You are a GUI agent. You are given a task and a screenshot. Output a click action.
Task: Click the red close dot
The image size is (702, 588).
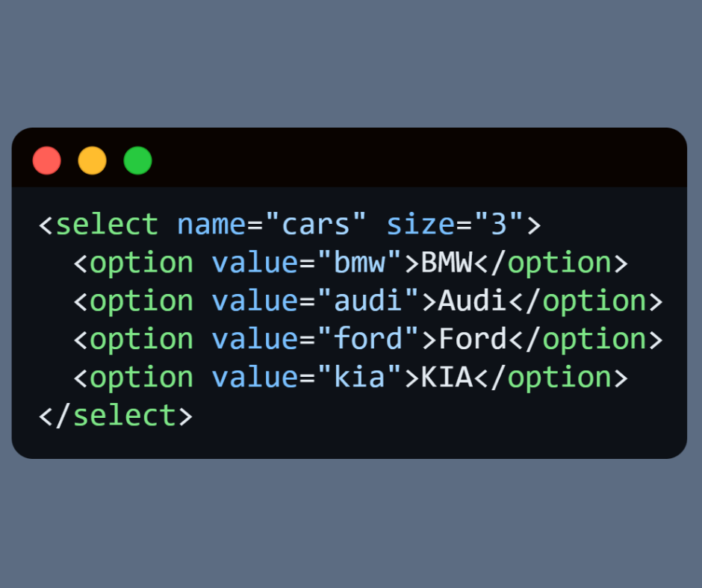click(47, 160)
